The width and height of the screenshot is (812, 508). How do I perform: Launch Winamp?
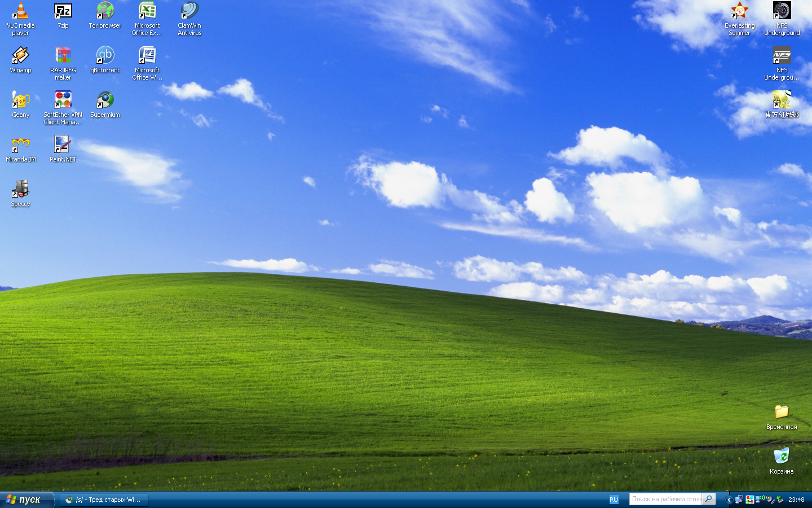click(x=20, y=56)
